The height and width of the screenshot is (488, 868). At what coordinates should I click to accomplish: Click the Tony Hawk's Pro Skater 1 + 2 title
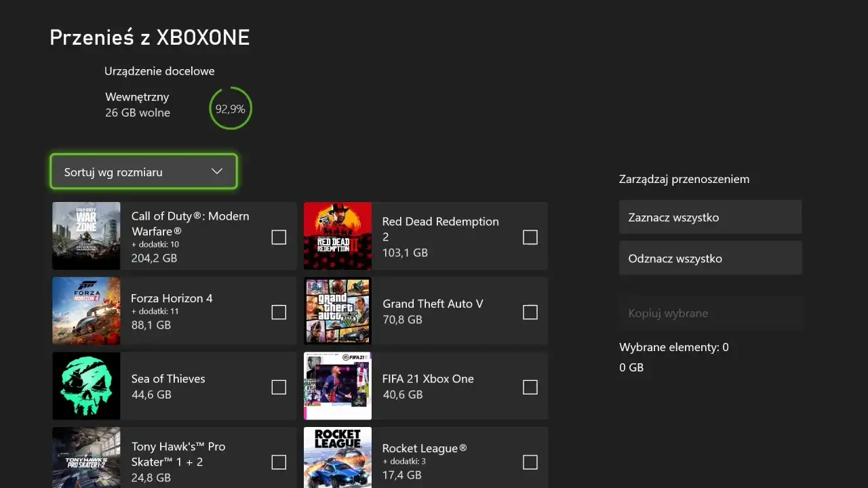click(x=178, y=454)
